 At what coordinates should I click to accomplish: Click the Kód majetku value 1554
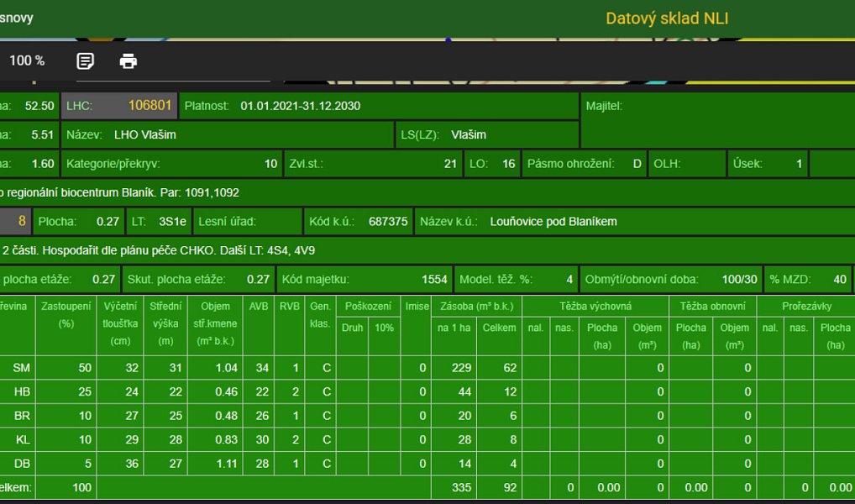tap(434, 279)
